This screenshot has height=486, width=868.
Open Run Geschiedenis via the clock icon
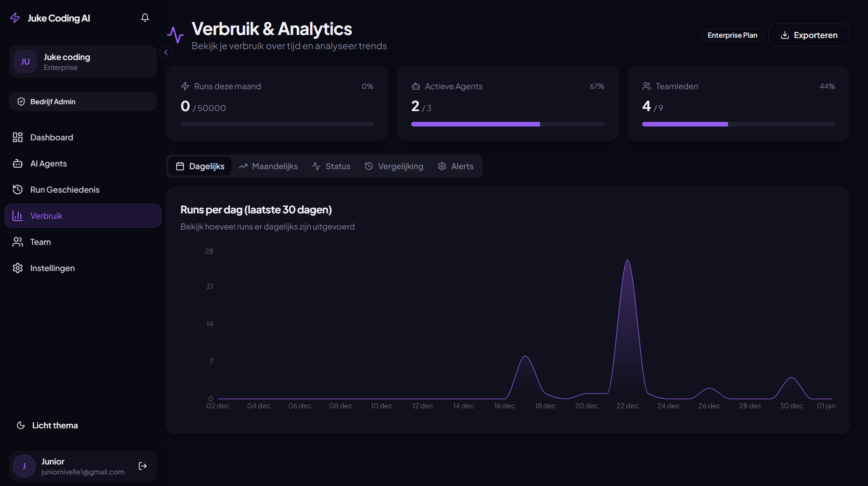tap(18, 190)
